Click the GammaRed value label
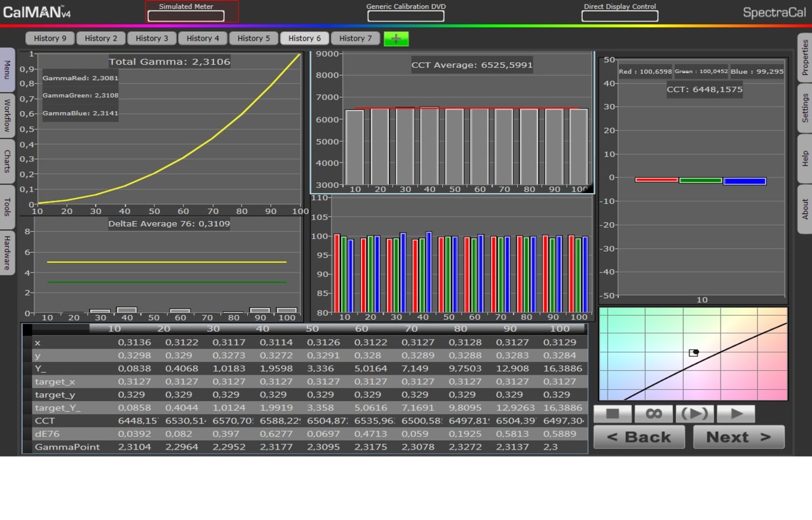This screenshot has height=520, width=812. click(80, 78)
